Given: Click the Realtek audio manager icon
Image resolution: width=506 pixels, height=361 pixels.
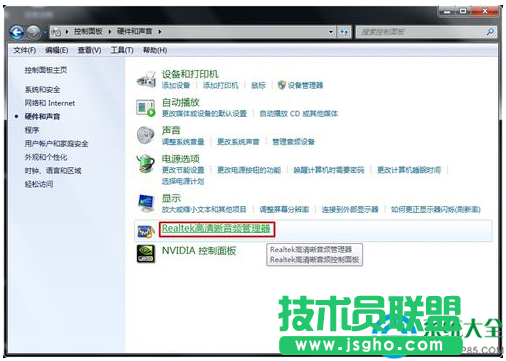Looking at the screenshot, I should click(x=146, y=231).
